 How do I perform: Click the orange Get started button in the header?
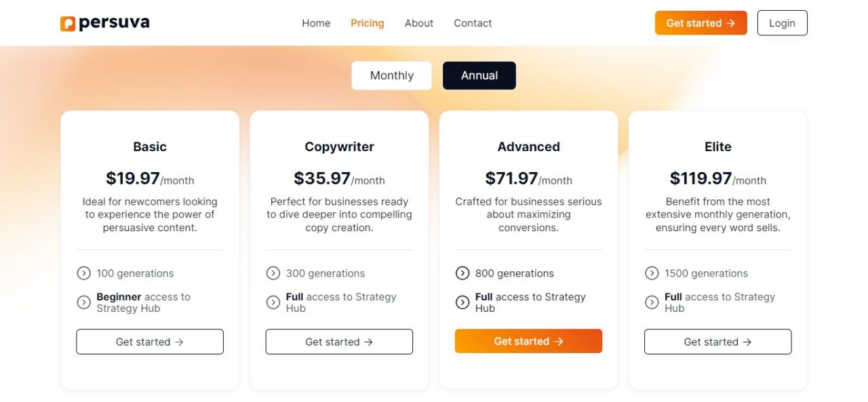pyautogui.click(x=701, y=23)
